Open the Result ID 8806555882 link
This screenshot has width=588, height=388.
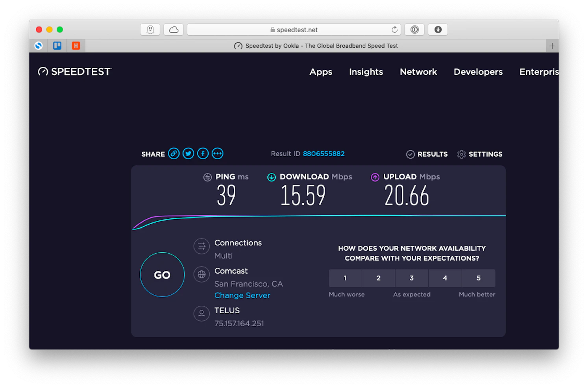point(324,153)
